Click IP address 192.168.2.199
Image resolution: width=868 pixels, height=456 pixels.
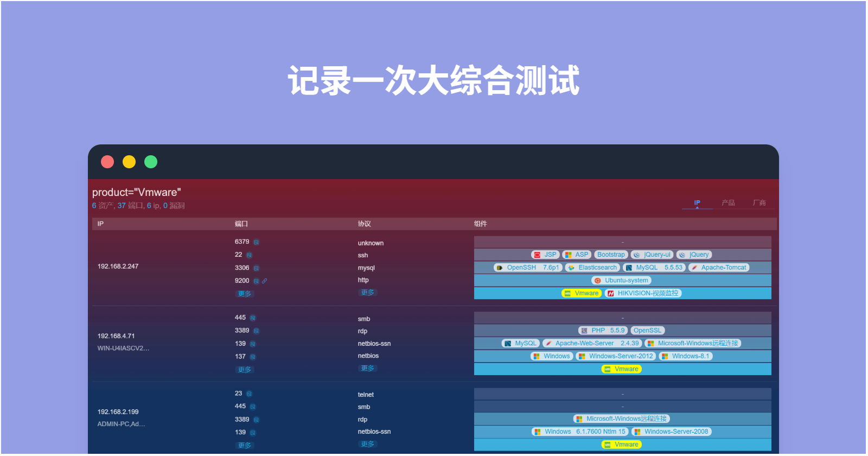(118, 412)
